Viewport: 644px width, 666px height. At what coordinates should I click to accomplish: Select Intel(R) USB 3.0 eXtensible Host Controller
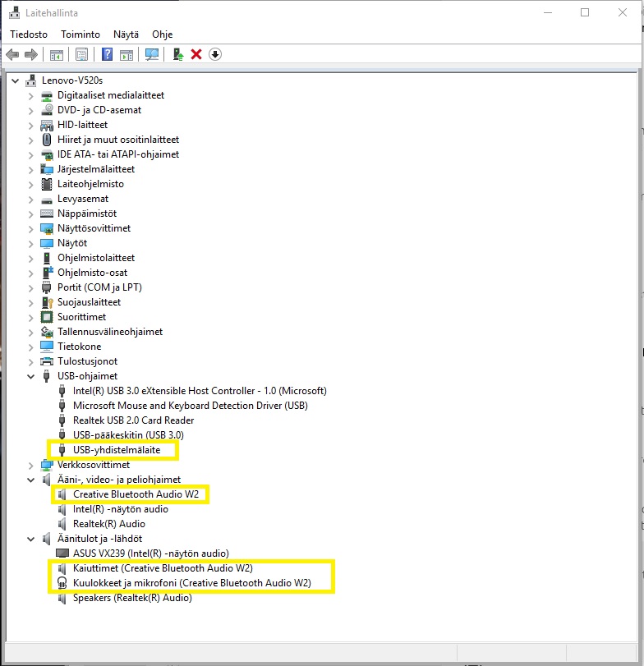coord(200,391)
